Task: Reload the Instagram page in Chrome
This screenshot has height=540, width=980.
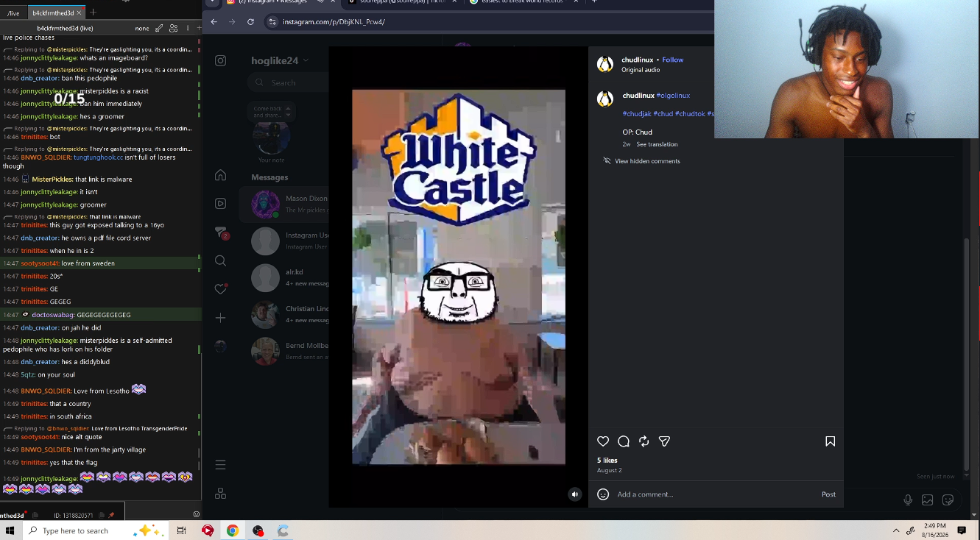Action: [250, 22]
